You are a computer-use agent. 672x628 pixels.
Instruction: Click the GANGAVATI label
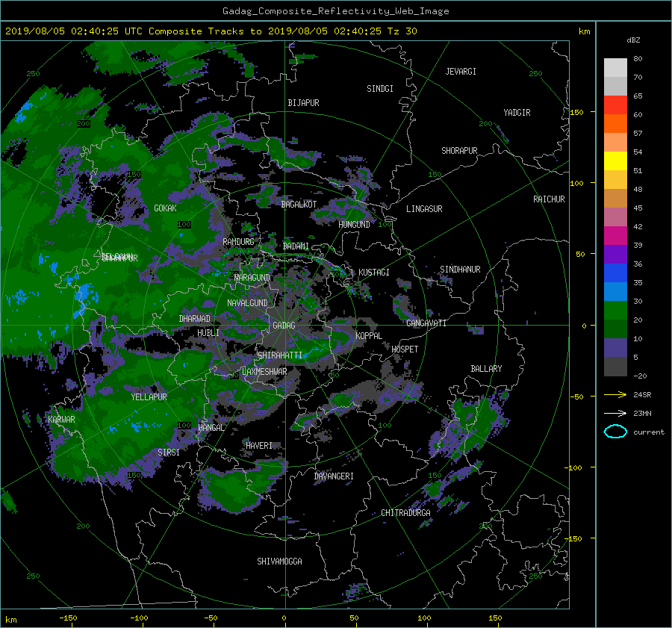(x=426, y=323)
